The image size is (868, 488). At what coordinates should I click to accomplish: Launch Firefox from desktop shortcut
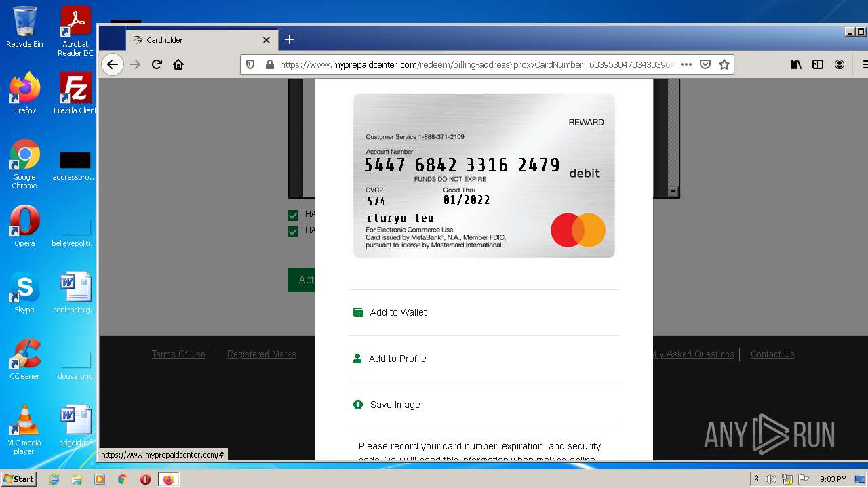coord(24,94)
